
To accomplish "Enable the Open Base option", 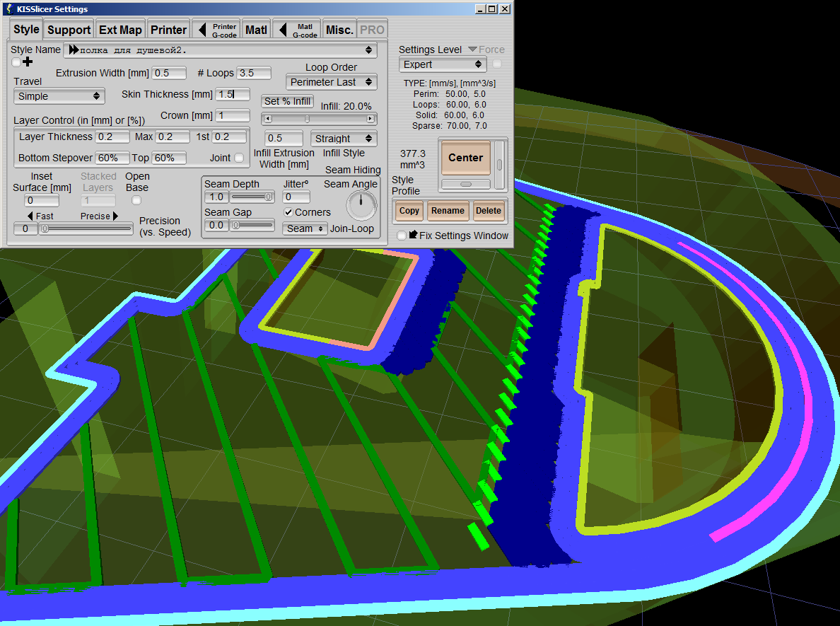I will click(x=136, y=201).
